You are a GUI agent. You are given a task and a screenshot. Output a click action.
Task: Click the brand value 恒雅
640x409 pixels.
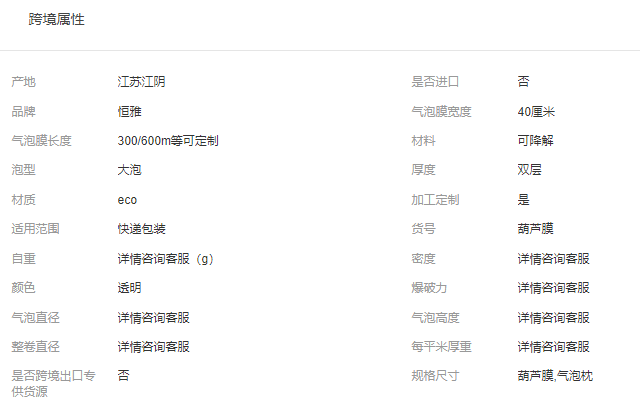[x=130, y=111]
